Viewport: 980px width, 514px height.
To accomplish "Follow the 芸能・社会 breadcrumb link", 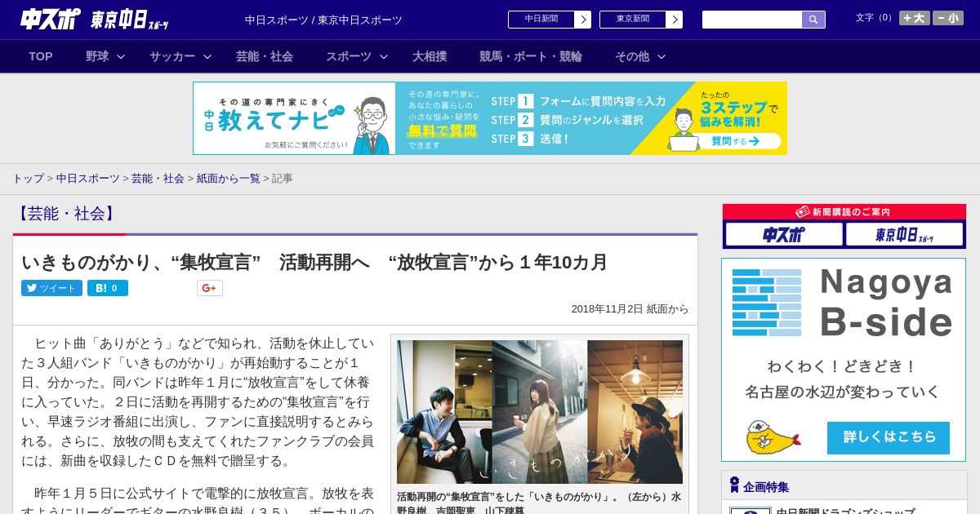I will coord(158,178).
